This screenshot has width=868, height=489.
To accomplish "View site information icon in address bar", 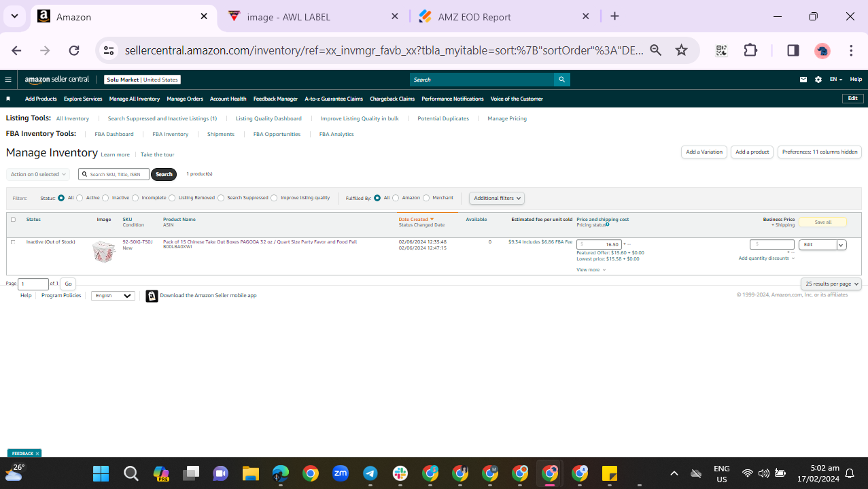I will [x=109, y=50].
